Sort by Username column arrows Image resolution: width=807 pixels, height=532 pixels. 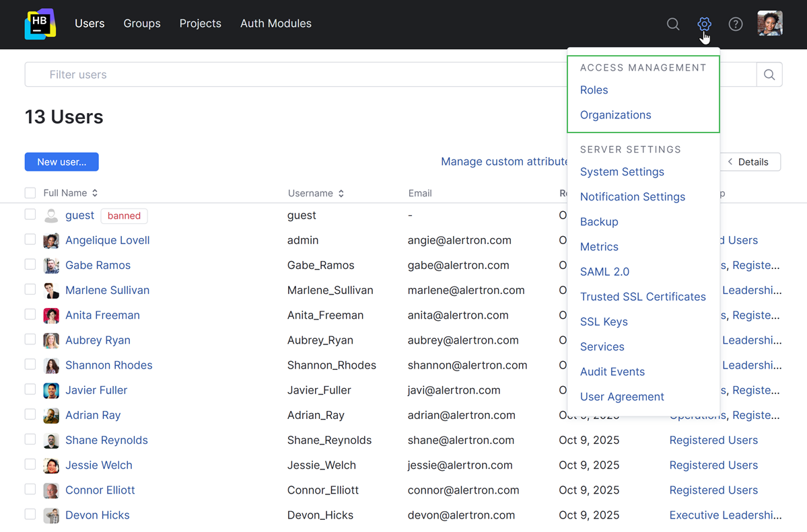(341, 193)
